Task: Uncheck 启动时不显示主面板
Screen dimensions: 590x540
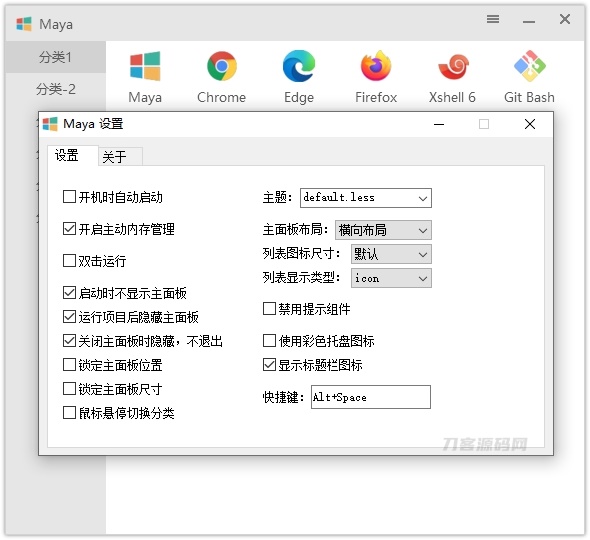Action: (69, 292)
